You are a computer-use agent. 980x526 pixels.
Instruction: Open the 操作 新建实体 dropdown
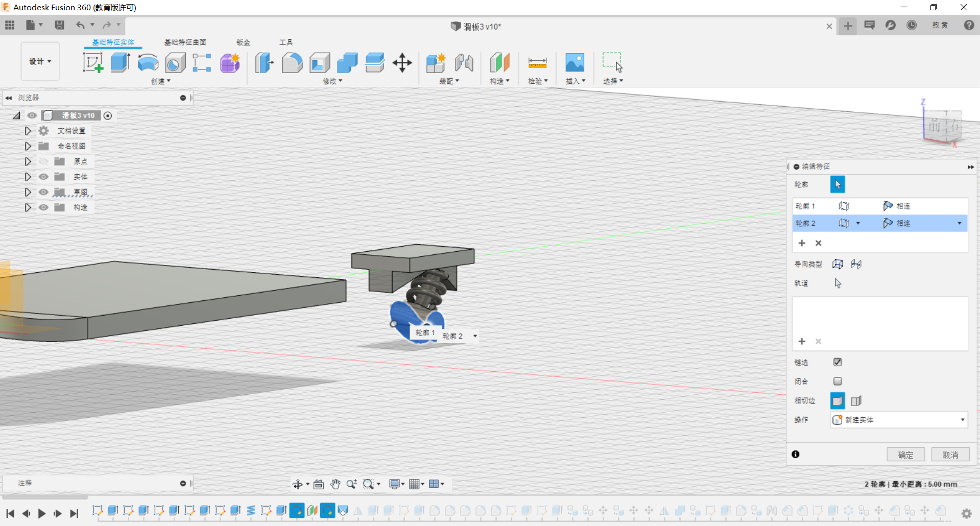pyautogui.click(x=899, y=420)
